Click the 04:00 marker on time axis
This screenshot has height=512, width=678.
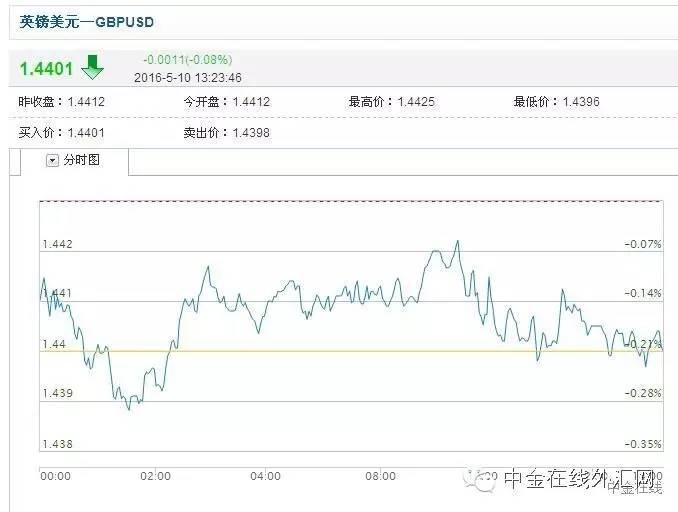tap(264, 477)
